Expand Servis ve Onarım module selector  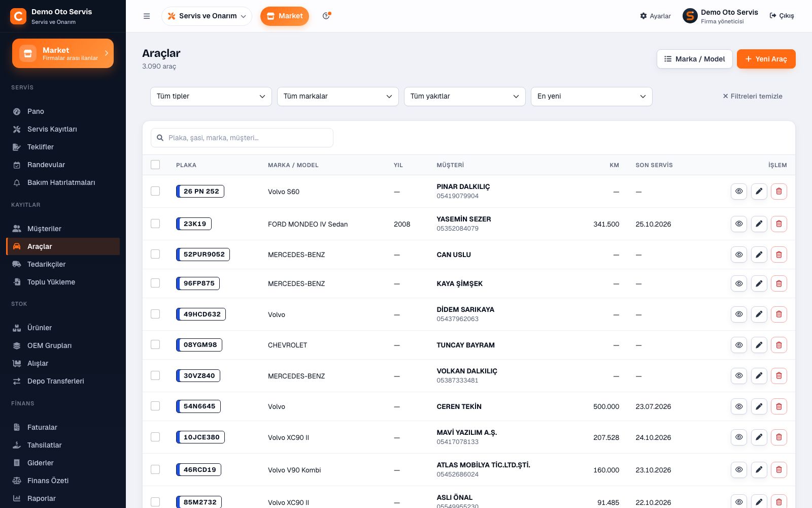207,16
